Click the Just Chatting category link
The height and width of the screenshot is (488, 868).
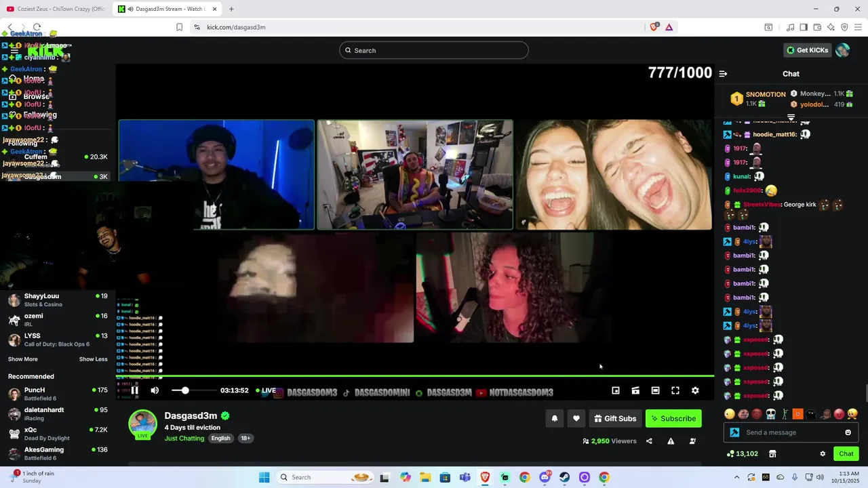click(x=184, y=439)
